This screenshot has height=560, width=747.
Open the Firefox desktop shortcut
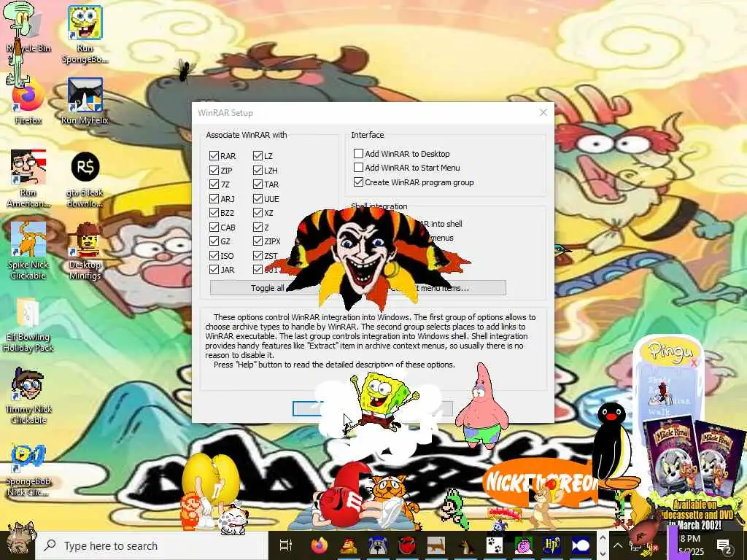[28, 103]
